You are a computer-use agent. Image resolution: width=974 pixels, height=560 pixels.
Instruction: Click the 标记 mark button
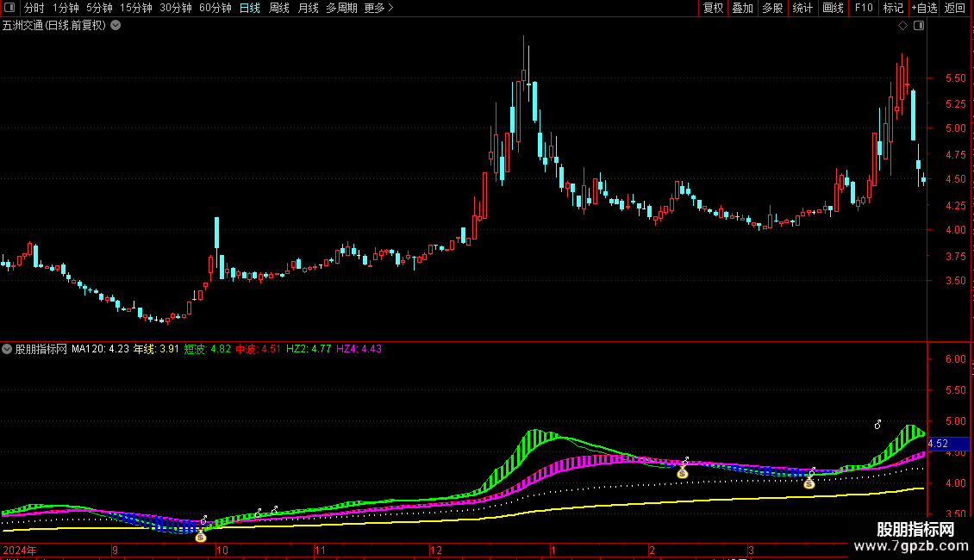pos(893,8)
